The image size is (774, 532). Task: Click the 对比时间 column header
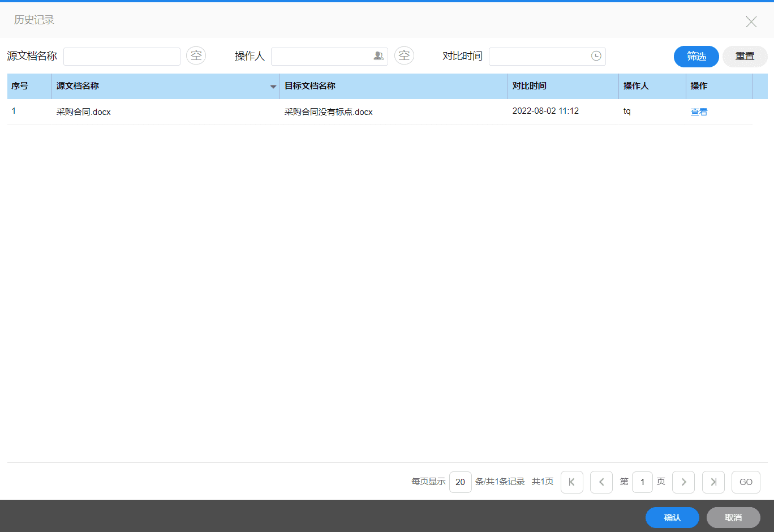(x=564, y=86)
